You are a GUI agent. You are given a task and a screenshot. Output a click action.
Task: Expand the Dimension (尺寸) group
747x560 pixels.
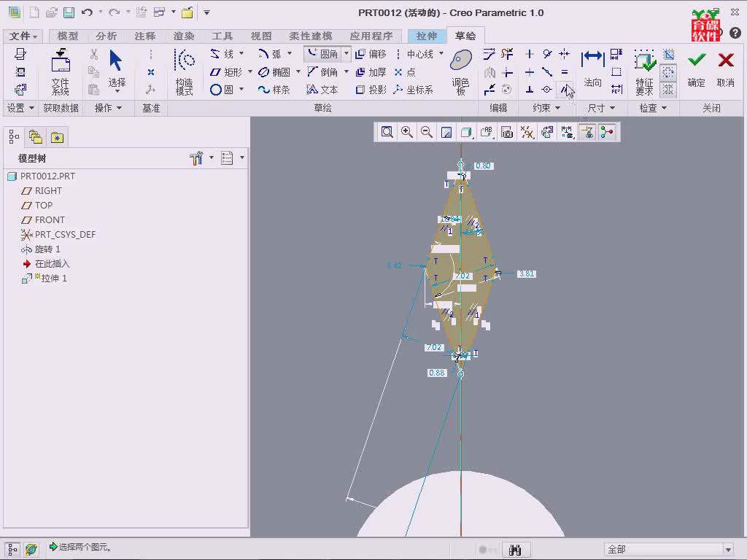601,108
